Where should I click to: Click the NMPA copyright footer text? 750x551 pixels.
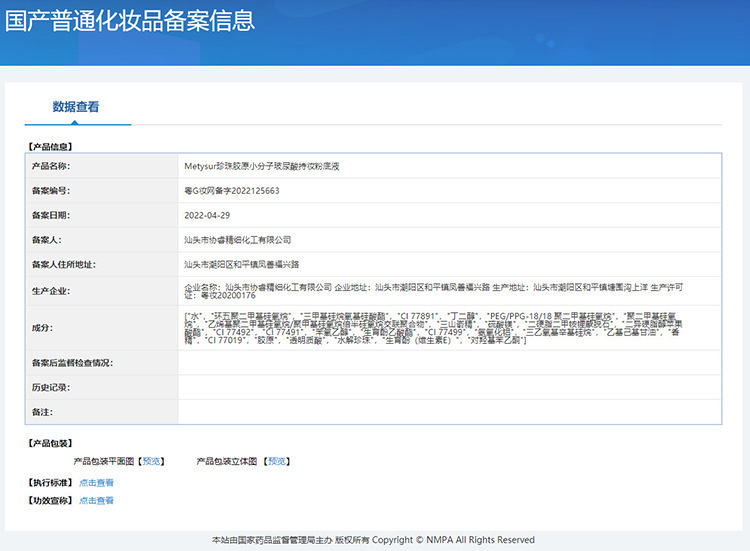click(373, 540)
